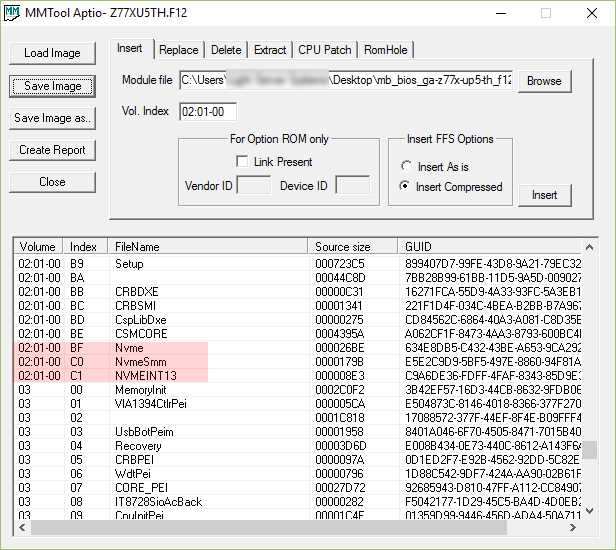Click the Save Image as.. button
Image resolution: width=616 pixels, height=550 pixels.
coord(52,118)
